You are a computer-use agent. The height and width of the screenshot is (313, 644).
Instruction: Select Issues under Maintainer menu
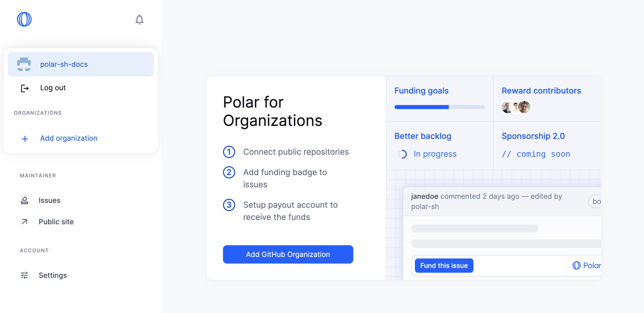point(49,200)
